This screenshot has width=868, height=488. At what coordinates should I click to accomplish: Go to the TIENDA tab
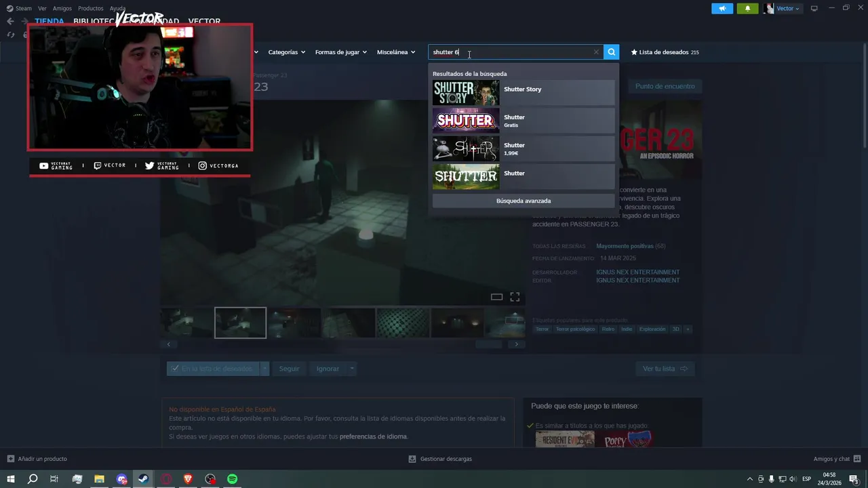50,21
